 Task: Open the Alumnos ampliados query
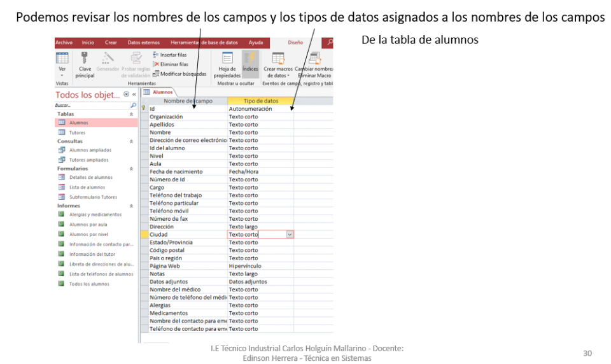click(x=90, y=150)
